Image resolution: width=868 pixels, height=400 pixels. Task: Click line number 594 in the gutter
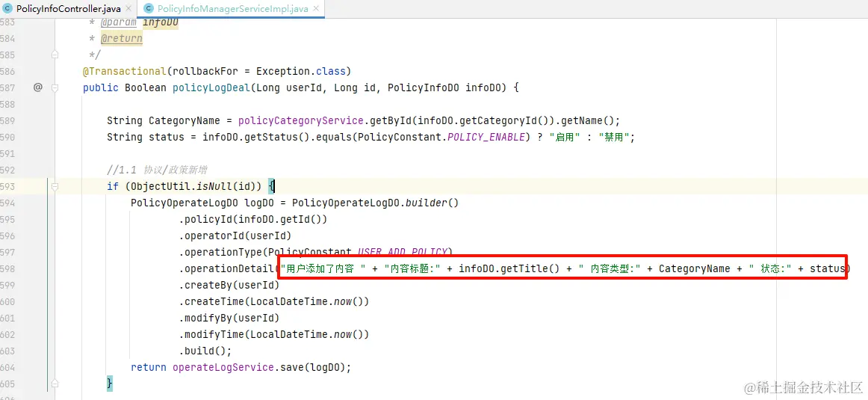coord(7,203)
